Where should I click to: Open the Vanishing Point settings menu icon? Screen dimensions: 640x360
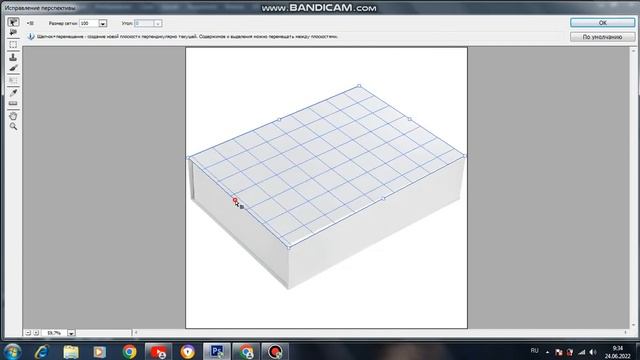point(30,23)
